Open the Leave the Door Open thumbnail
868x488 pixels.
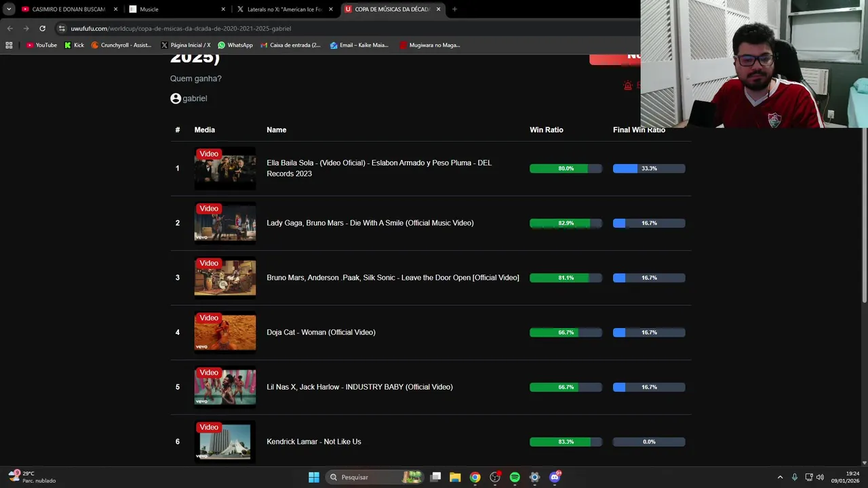[225, 278]
